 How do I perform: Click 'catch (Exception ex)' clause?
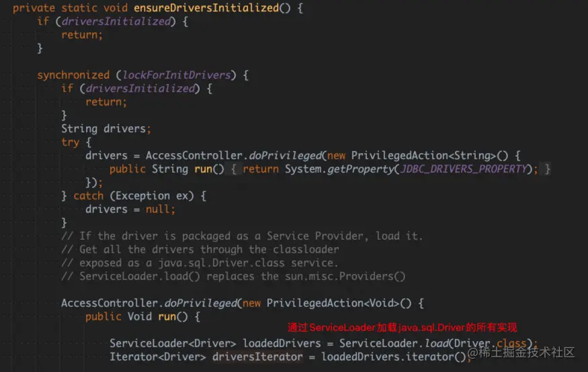pos(134,195)
